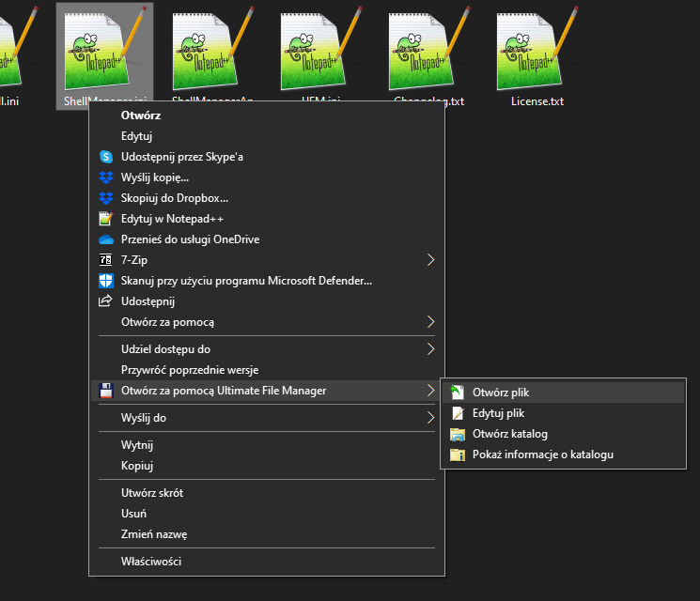Viewport: 700px width, 601px height.
Task: Select Wyślij kopię... menu entry
Action: (267, 177)
